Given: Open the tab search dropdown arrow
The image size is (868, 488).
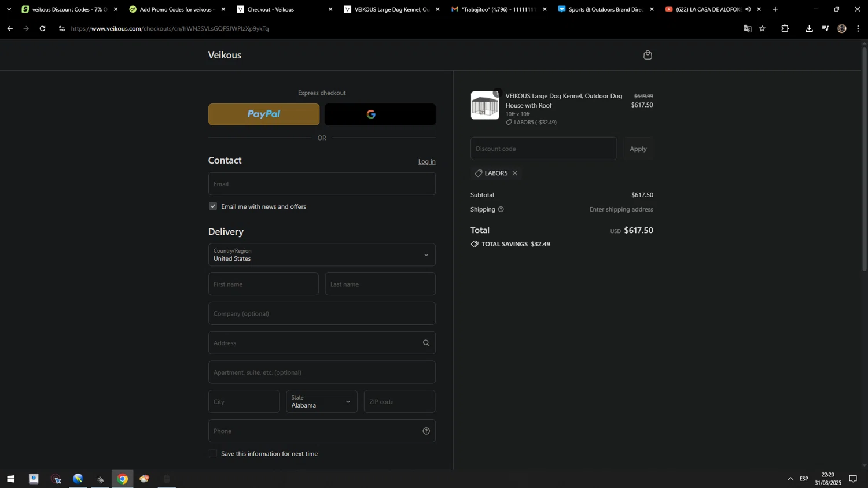Looking at the screenshot, I should pyautogui.click(x=9, y=9).
